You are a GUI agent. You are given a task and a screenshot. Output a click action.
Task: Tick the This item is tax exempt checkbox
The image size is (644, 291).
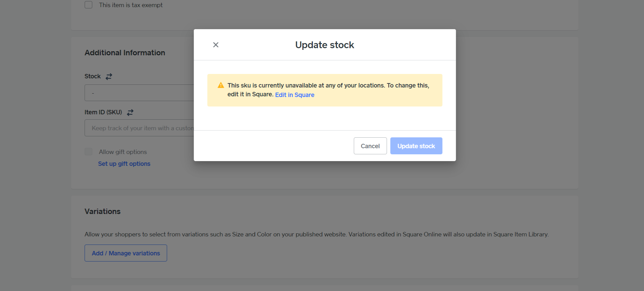pos(88,5)
